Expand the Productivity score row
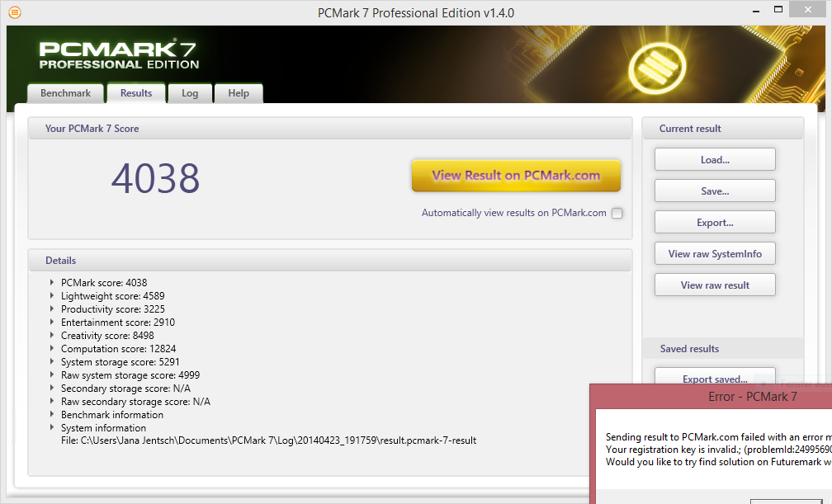Screen dimensions: 832x504 pyautogui.click(x=51, y=309)
